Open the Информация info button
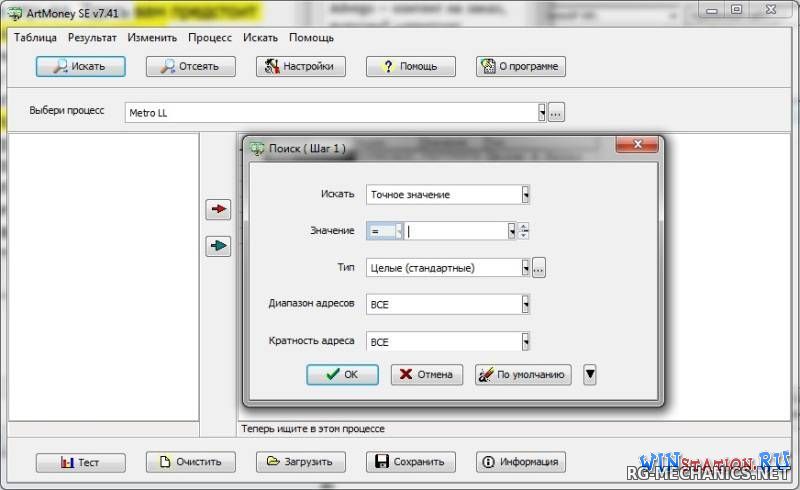 pos(521,462)
